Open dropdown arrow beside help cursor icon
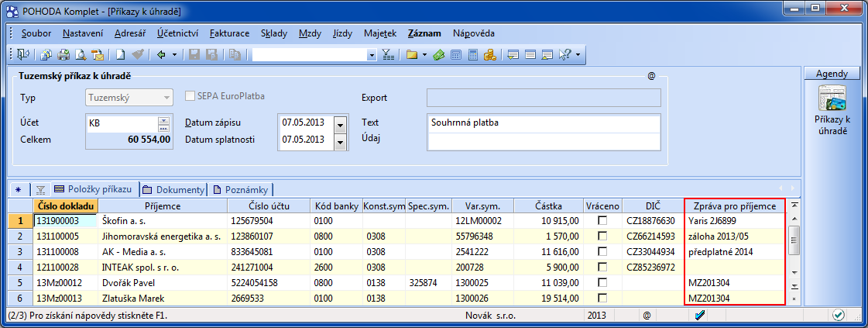Screen dimensions: 868x328 (x=578, y=54)
